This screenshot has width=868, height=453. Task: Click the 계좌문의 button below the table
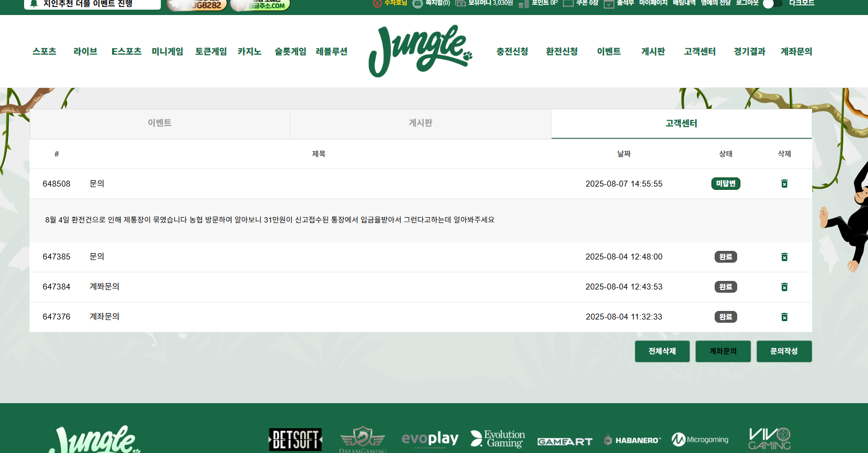(x=723, y=352)
